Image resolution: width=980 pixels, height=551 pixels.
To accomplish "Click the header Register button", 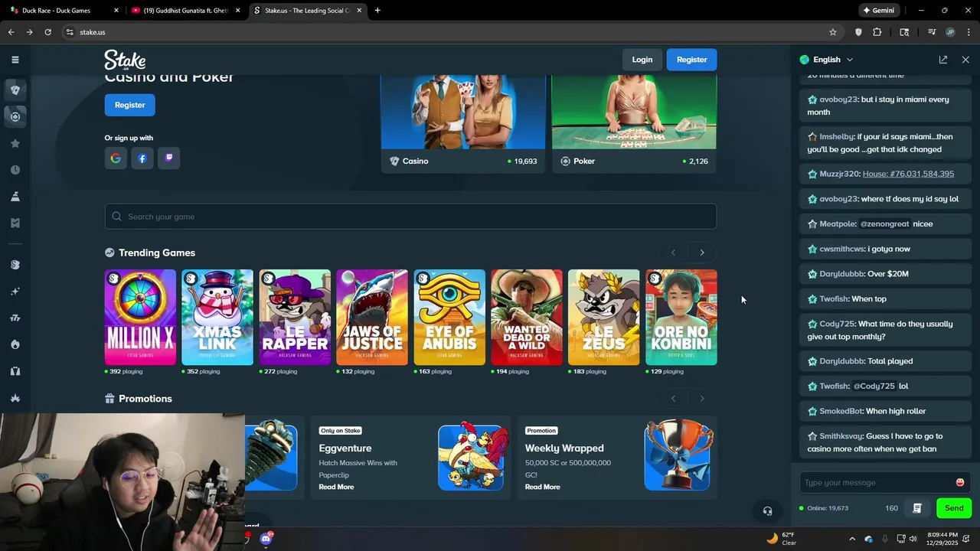I will pyautogui.click(x=692, y=60).
